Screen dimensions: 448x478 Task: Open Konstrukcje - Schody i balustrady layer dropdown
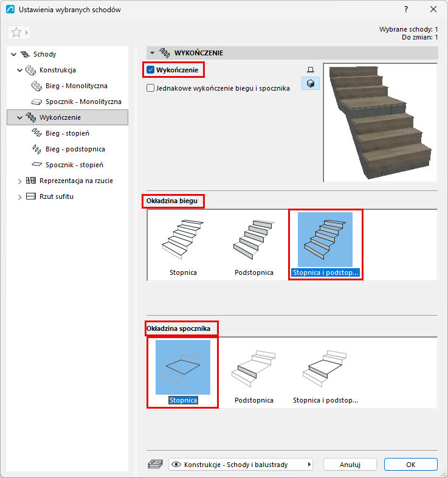coord(241,465)
